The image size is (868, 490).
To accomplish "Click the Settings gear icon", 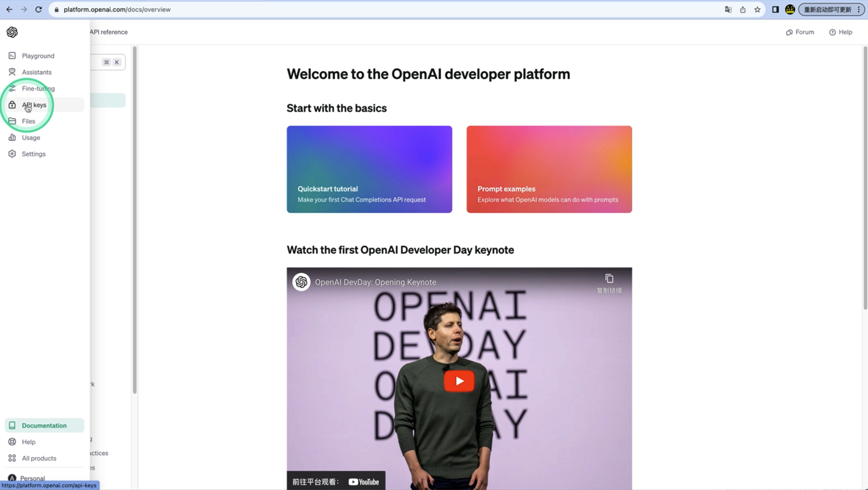I will tap(12, 154).
